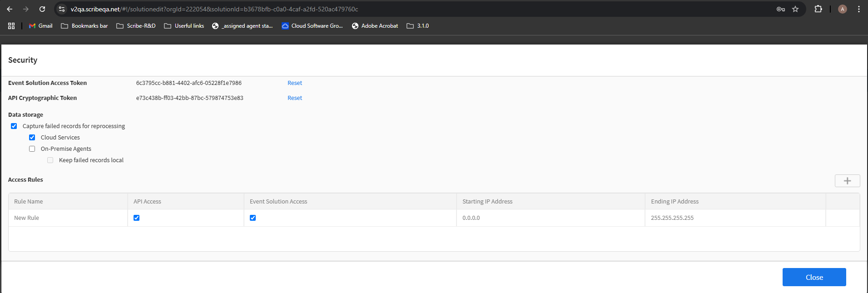Open Chrome three-dot menu
Image resolution: width=868 pixels, height=293 pixels.
pyautogui.click(x=859, y=9)
